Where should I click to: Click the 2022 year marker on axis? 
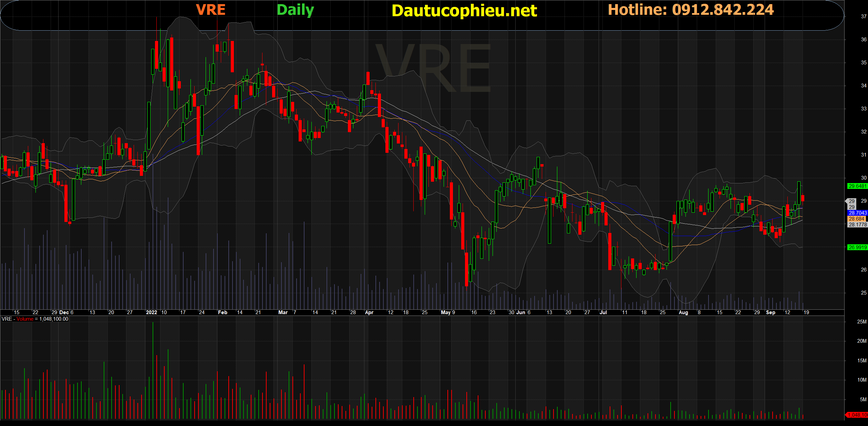pos(151,312)
